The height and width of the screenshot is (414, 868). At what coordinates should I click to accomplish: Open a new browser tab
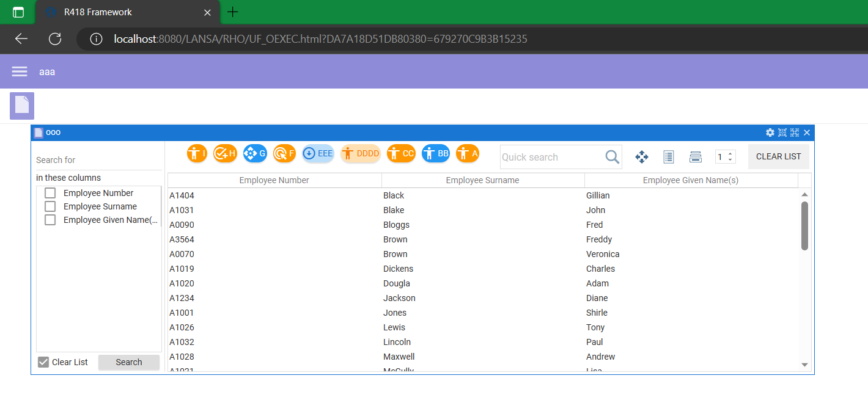click(233, 12)
